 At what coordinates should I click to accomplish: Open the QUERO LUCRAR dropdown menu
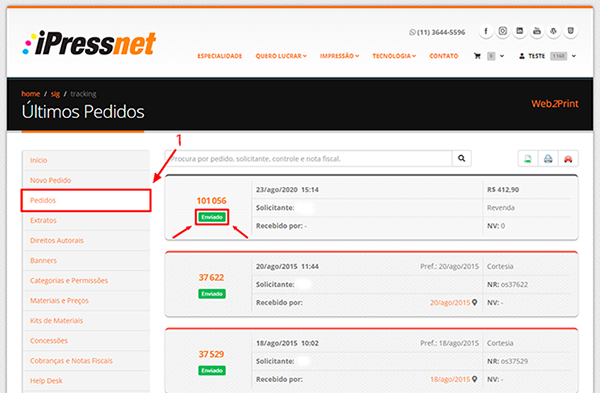coord(281,56)
